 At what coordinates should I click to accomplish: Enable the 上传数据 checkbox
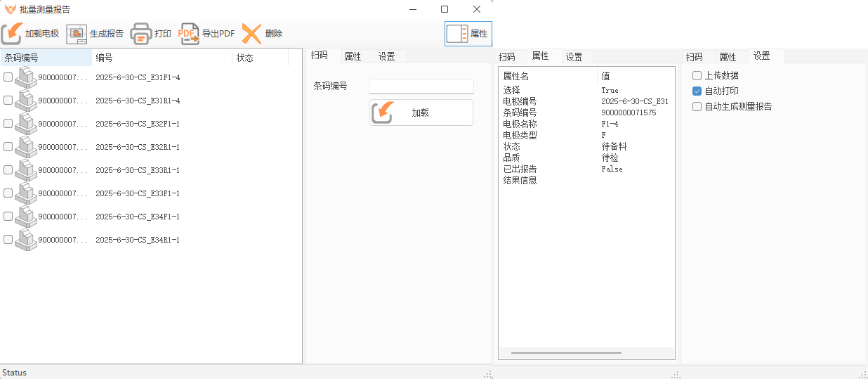697,75
